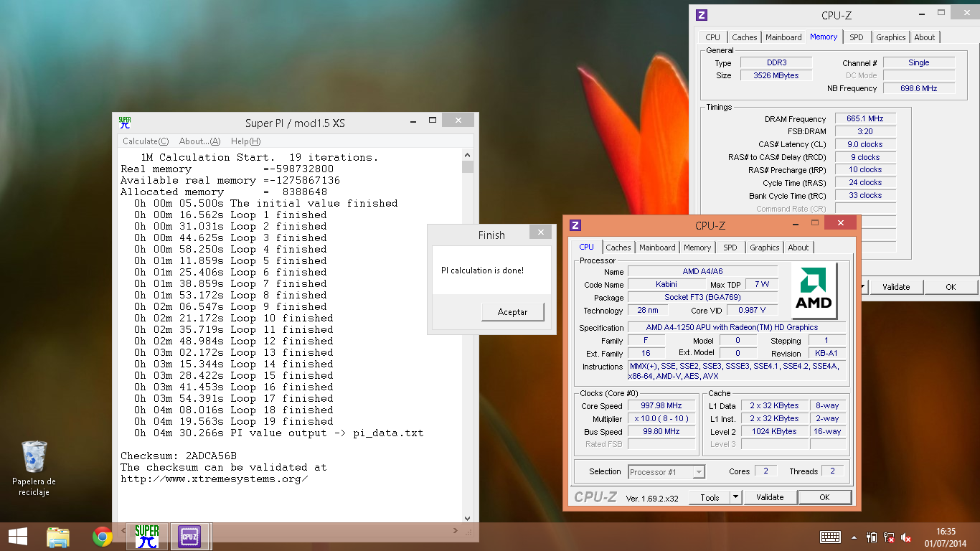Click the Super PI icon in the title bar
This screenshot has width=980, height=551.
click(x=125, y=123)
